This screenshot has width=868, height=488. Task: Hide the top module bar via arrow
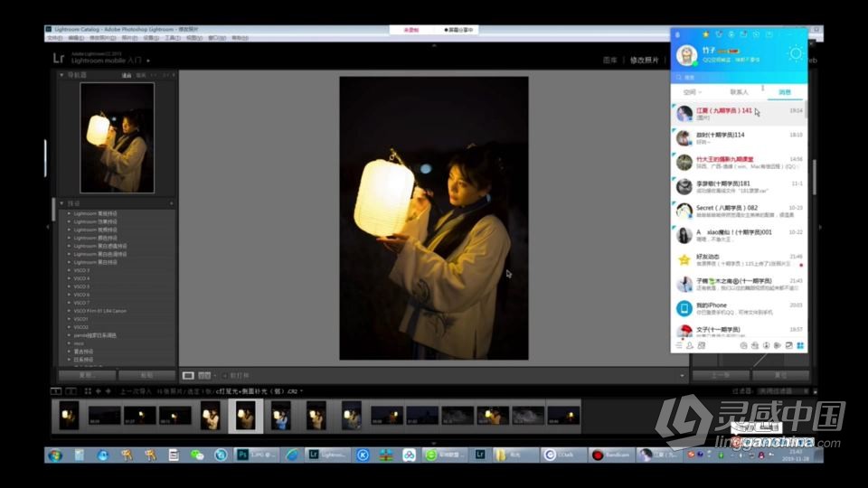434,45
